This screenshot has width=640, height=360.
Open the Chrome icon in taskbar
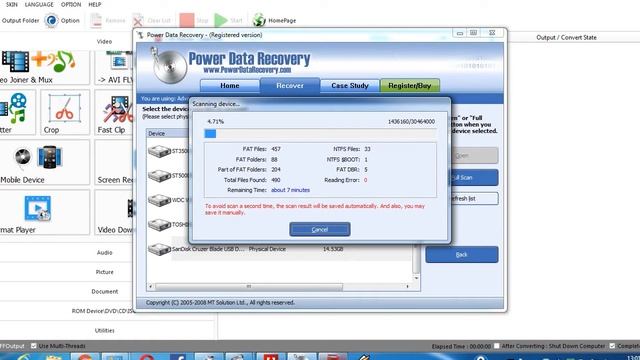tap(85, 357)
